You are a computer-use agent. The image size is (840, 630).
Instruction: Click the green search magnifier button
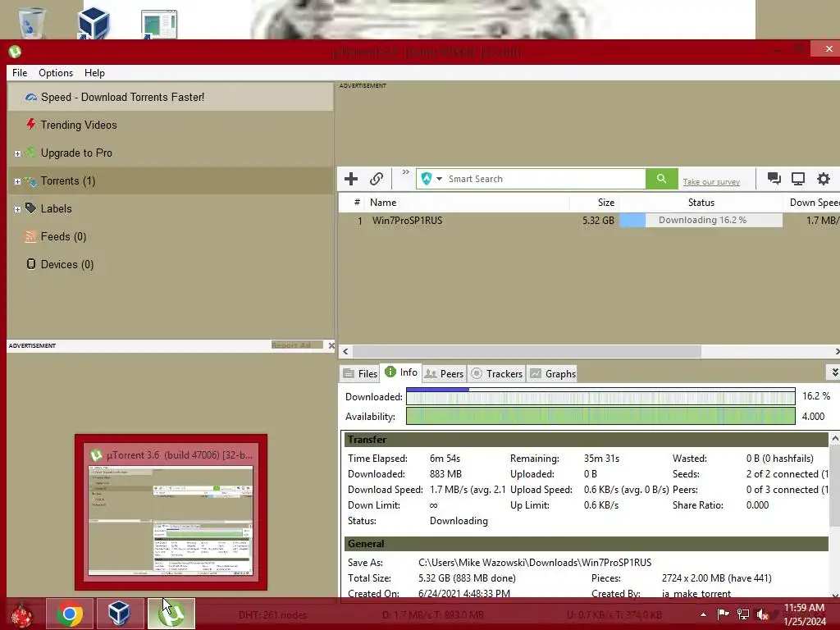coord(662,179)
